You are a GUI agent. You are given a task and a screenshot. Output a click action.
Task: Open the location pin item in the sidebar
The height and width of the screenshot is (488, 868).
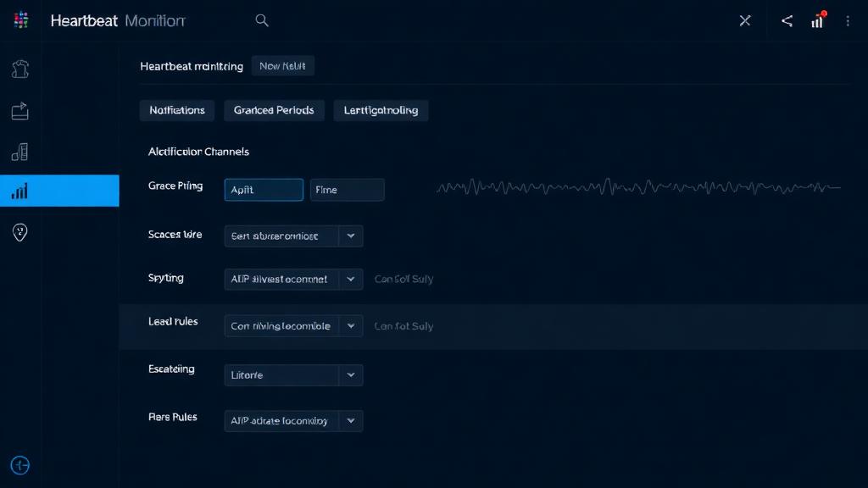[x=20, y=232]
